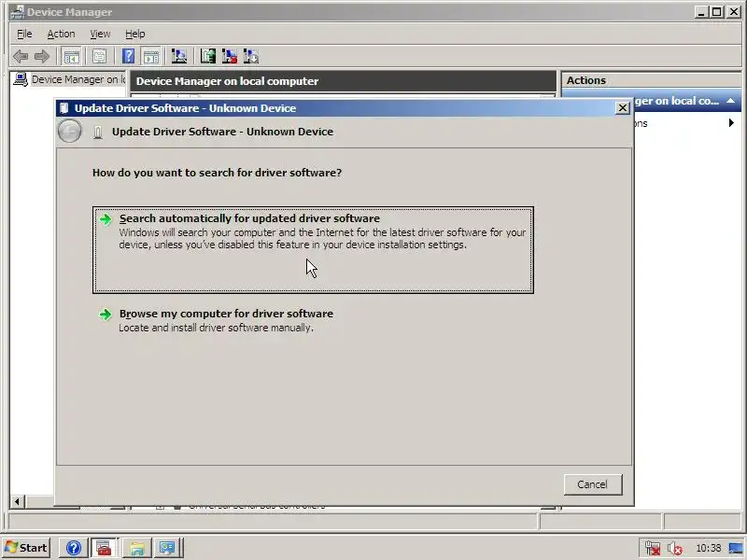
Task: Click the Start button
Action: pyautogui.click(x=27, y=548)
